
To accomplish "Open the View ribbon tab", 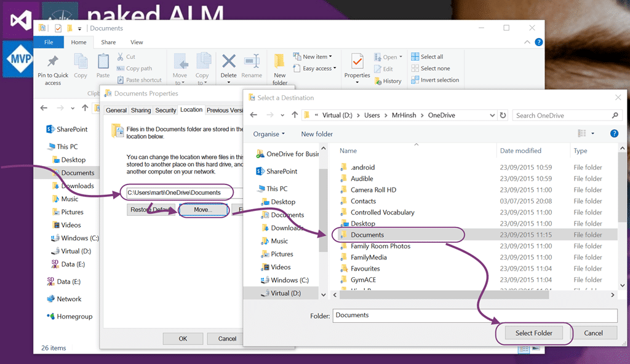I will click(137, 42).
